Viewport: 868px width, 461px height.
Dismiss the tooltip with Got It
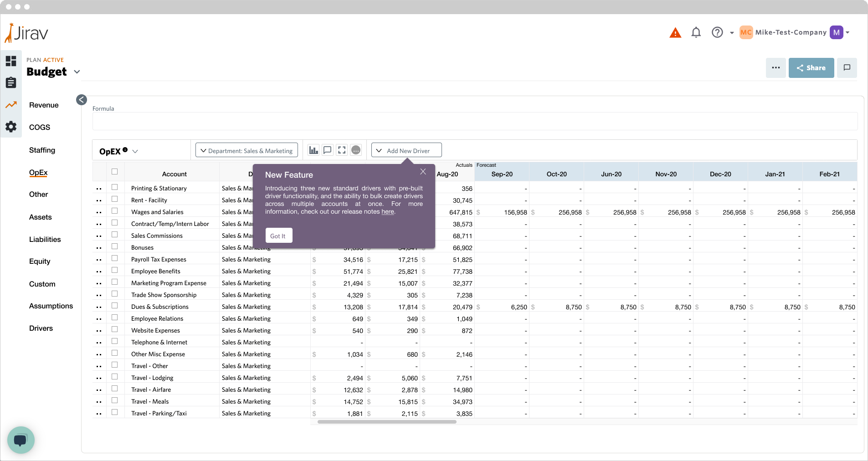(278, 236)
